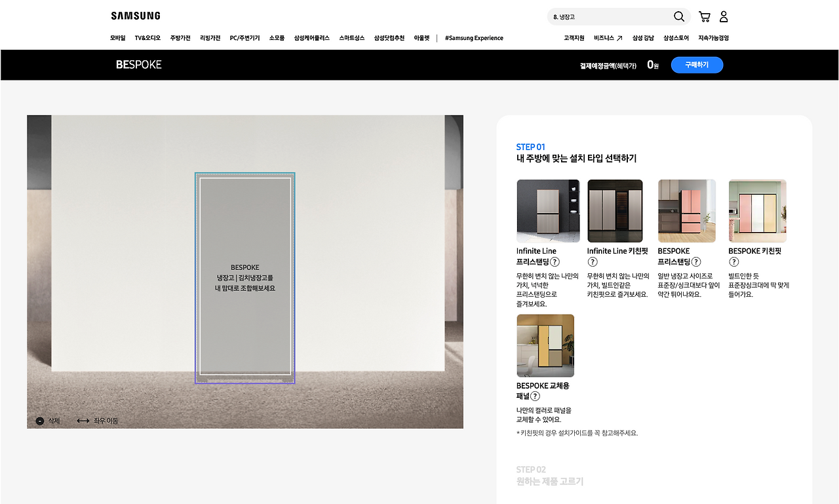Click the 결제예정금액(혜택가) label
This screenshot has width=839, height=504.
coord(608,66)
